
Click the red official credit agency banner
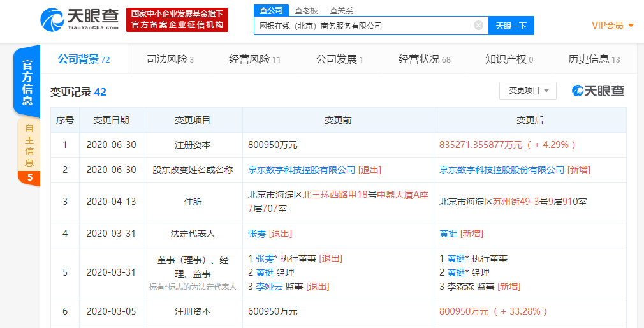tap(177, 20)
